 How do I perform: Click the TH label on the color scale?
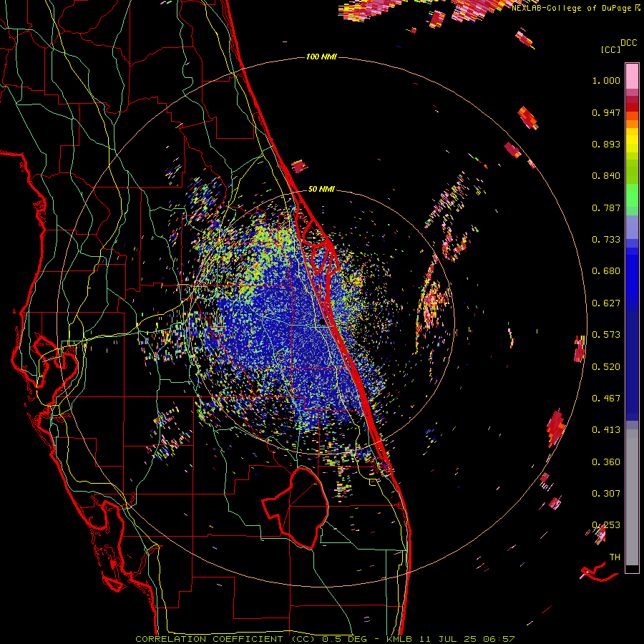pyautogui.click(x=615, y=557)
